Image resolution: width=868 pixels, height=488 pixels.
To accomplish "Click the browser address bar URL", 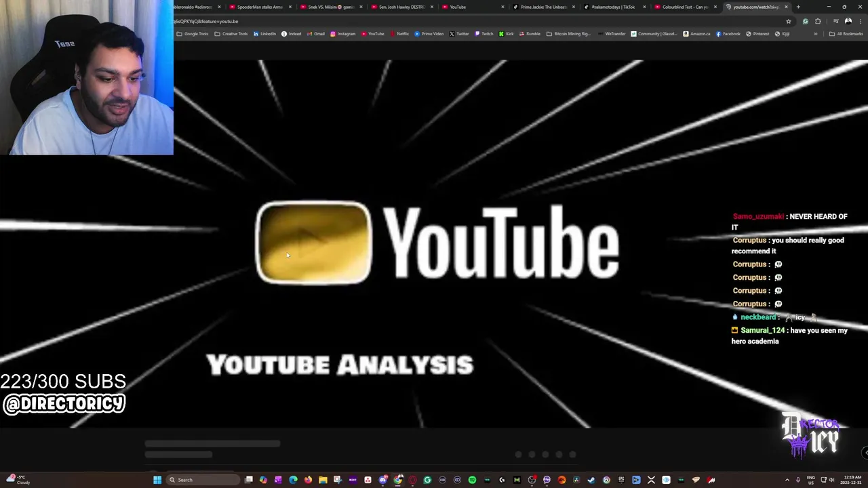I will pos(205,21).
